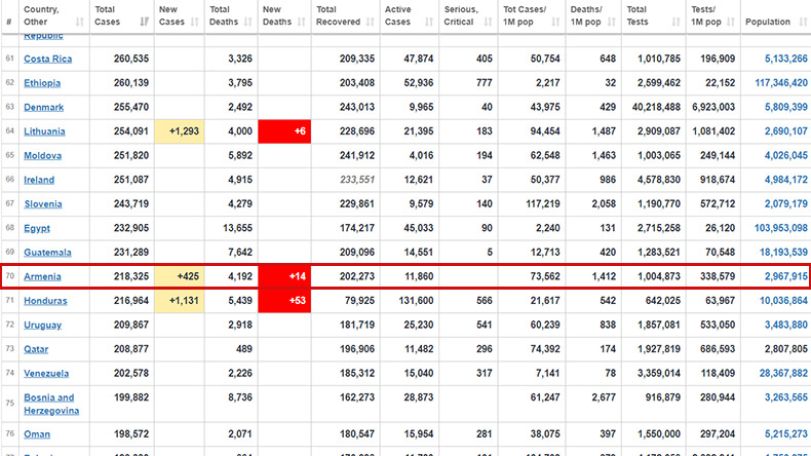Click Lithuania population 2,690,107
811x456 pixels.
click(x=786, y=131)
